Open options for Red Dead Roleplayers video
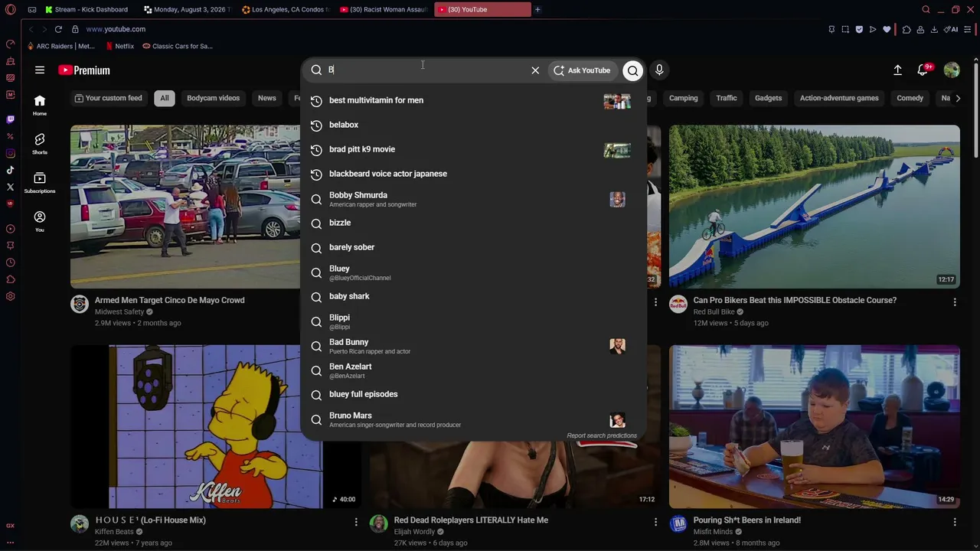Screen dimensions: 980x551 click(655, 522)
